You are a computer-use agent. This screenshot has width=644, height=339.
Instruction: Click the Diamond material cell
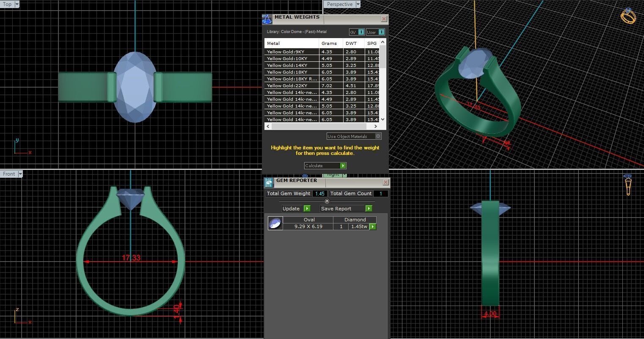tap(355, 220)
